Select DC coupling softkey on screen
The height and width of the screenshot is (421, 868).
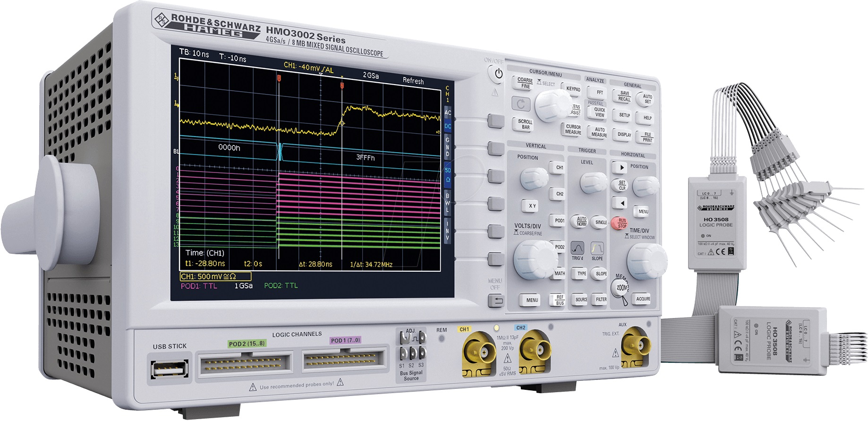coord(448,126)
